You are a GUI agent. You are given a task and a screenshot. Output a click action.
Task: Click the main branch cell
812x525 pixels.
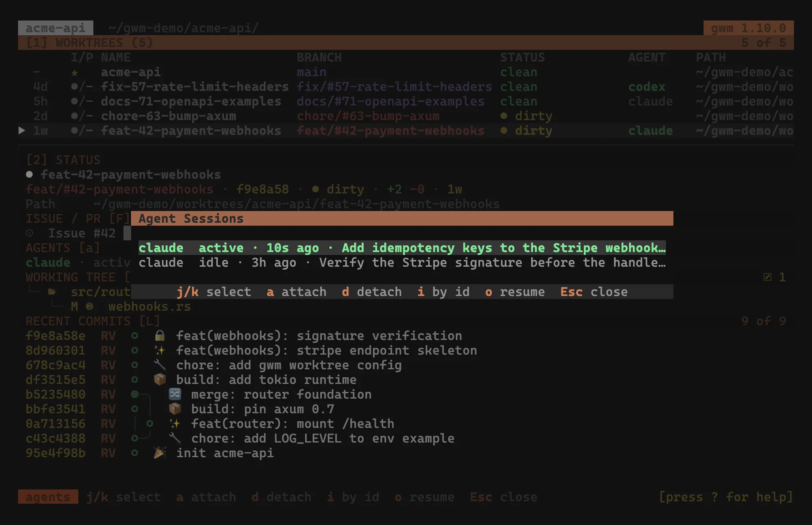312,72
